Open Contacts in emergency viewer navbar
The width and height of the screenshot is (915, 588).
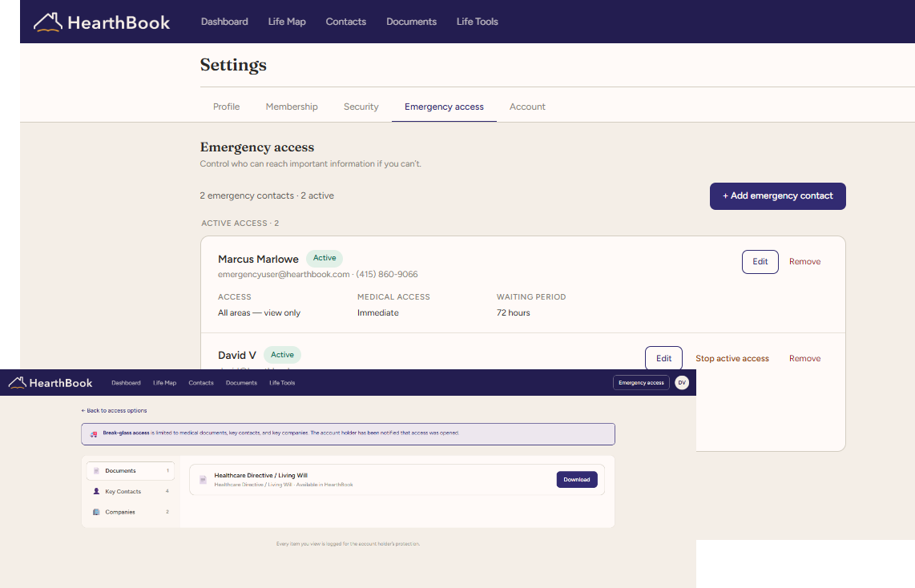[x=201, y=383]
